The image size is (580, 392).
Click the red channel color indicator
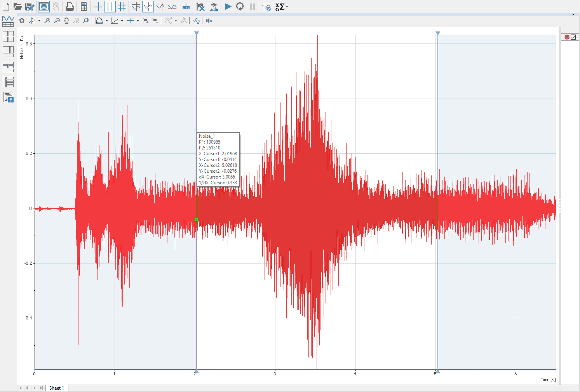[567, 37]
